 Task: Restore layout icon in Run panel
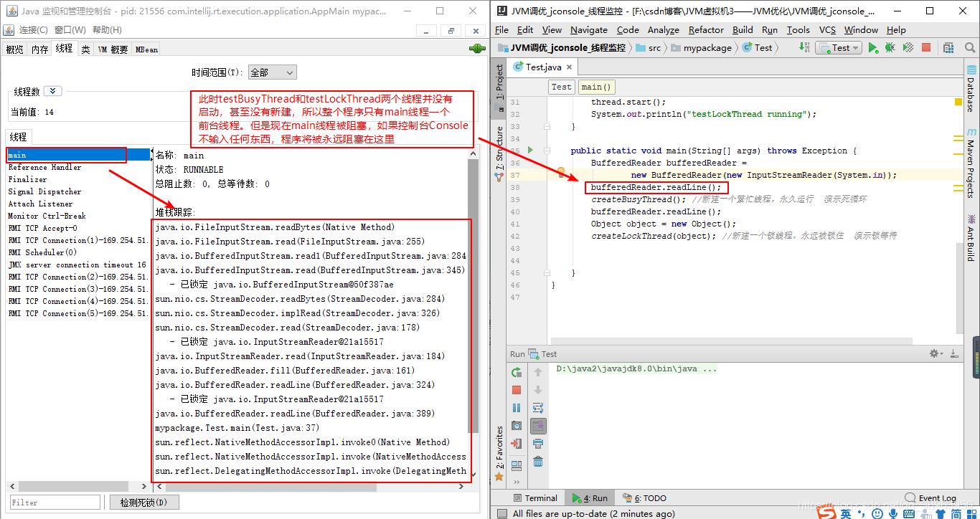(517, 465)
